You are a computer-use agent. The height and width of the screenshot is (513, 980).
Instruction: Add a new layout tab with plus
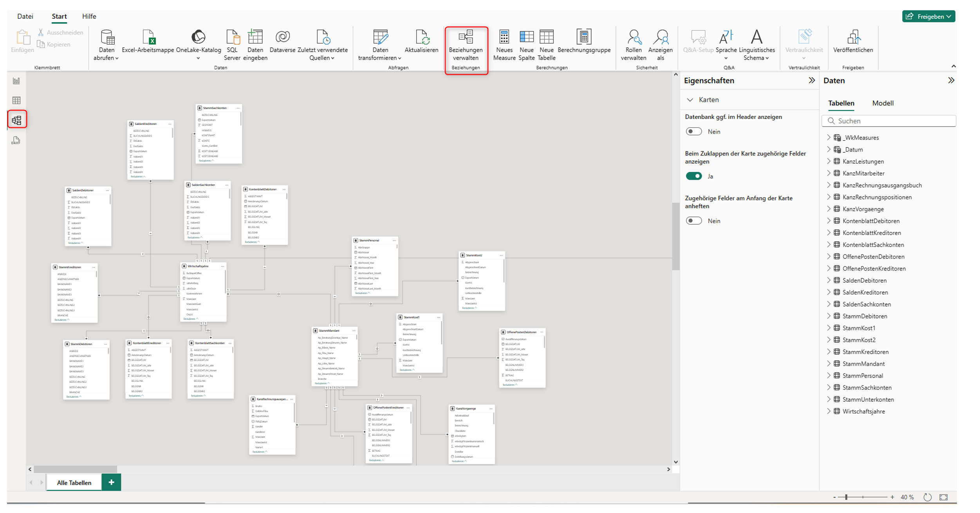click(x=112, y=482)
